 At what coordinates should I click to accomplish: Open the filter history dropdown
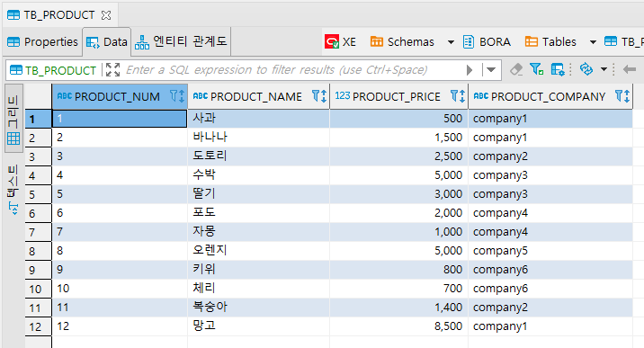click(491, 70)
